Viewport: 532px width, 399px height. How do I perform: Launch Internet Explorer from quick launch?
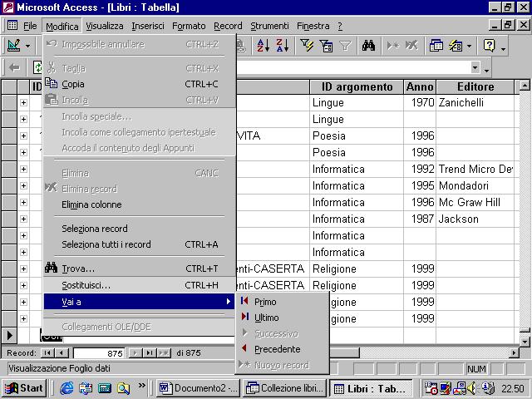click(x=66, y=388)
